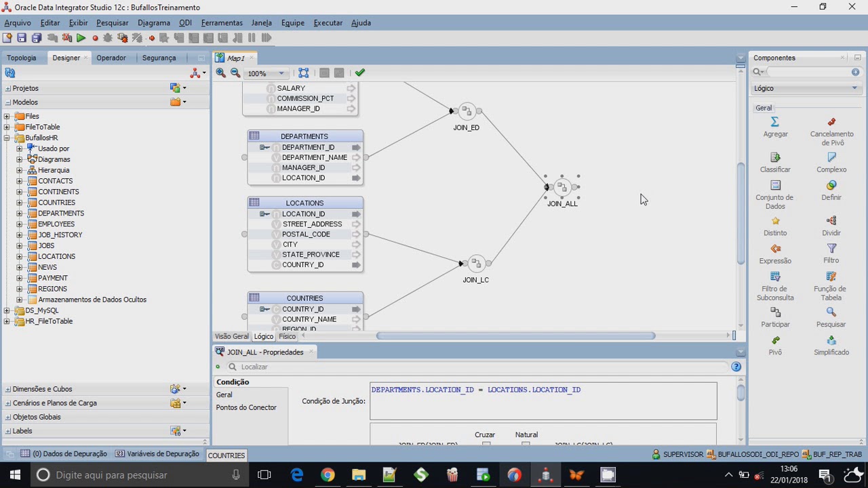Select the COUNTRIES datastore in the tree

click(57, 203)
